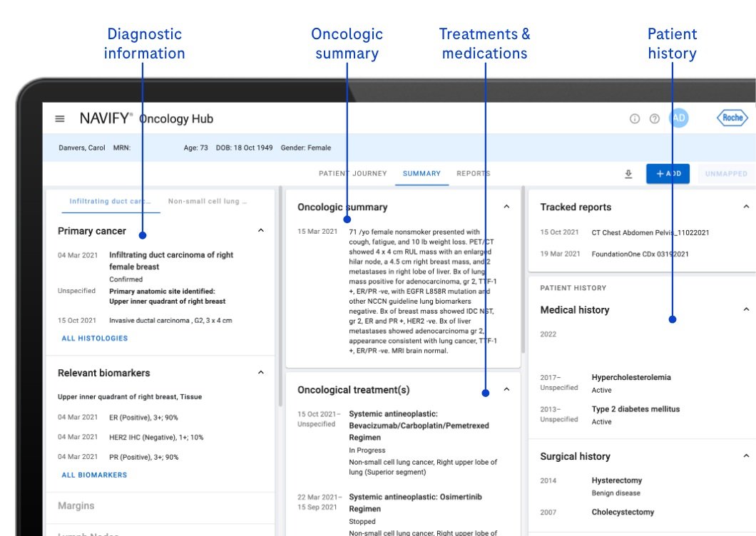Collapse the Relevant biomarkers section
Screen dimensions: 756x536
pos(261,372)
